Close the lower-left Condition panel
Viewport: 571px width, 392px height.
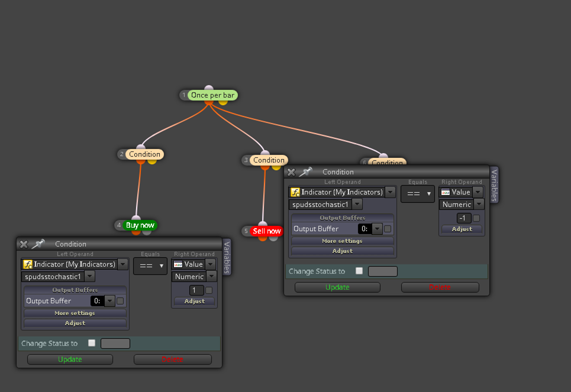[x=24, y=244]
